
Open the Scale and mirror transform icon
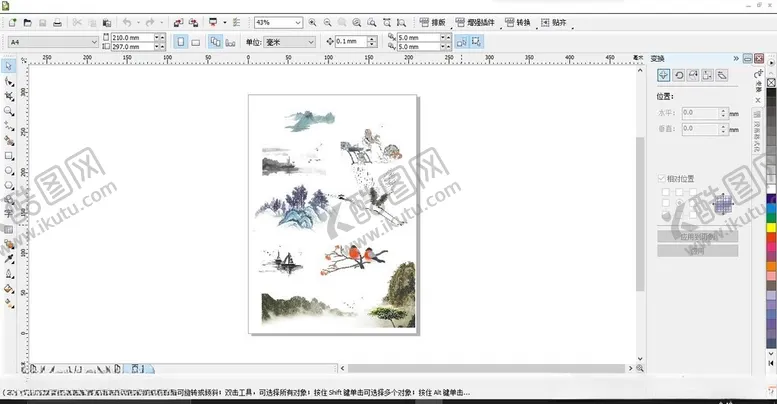point(693,75)
